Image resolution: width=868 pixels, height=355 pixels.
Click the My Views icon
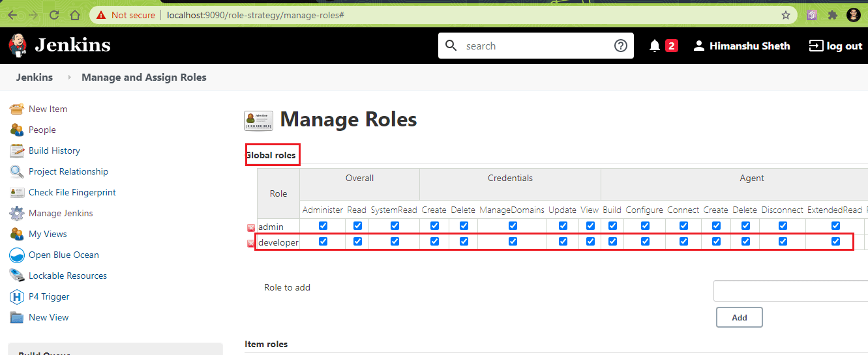pos(17,234)
